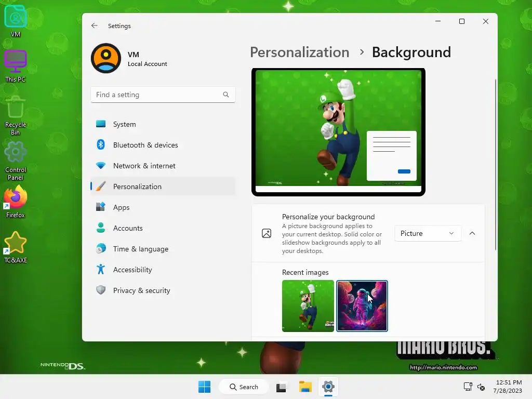Image resolution: width=532 pixels, height=399 pixels.
Task: Click the picture icon beside Personalize your background
Action: click(267, 233)
